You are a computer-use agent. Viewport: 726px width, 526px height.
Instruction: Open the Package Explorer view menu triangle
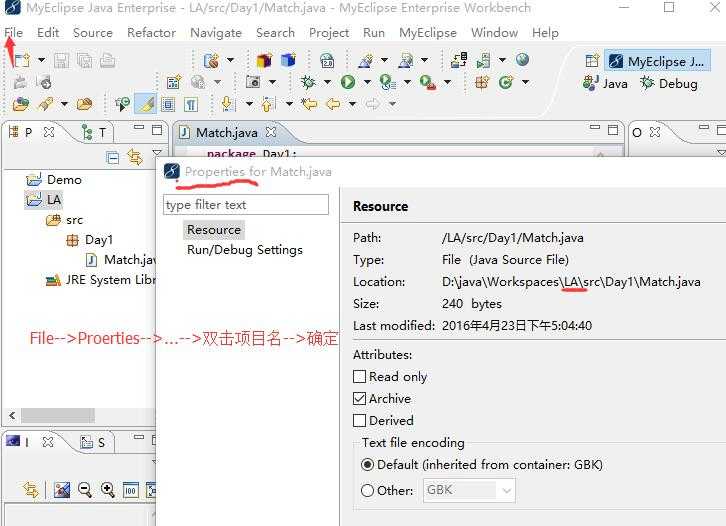(x=157, y=153)
